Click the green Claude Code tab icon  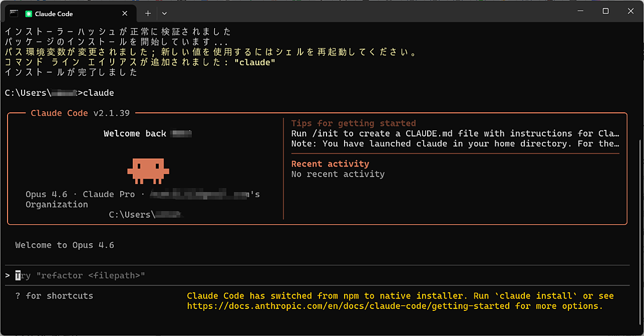tap(29, 14)
